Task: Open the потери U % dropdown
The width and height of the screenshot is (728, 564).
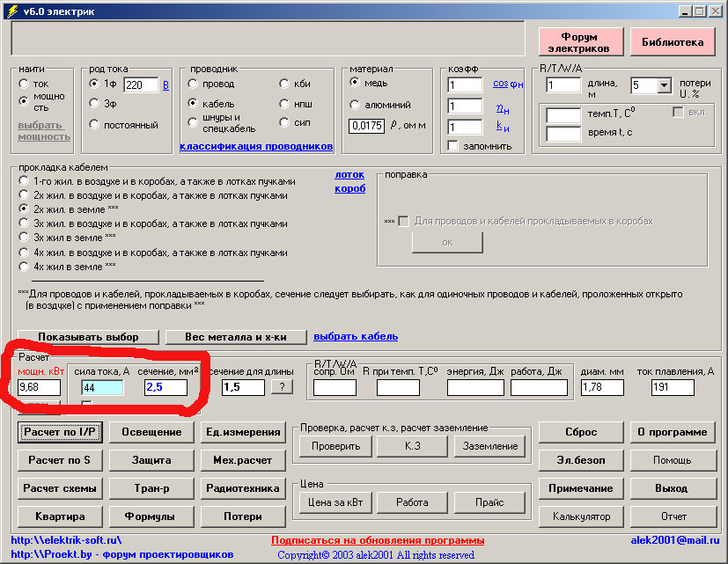Action: tap(664, 85)
